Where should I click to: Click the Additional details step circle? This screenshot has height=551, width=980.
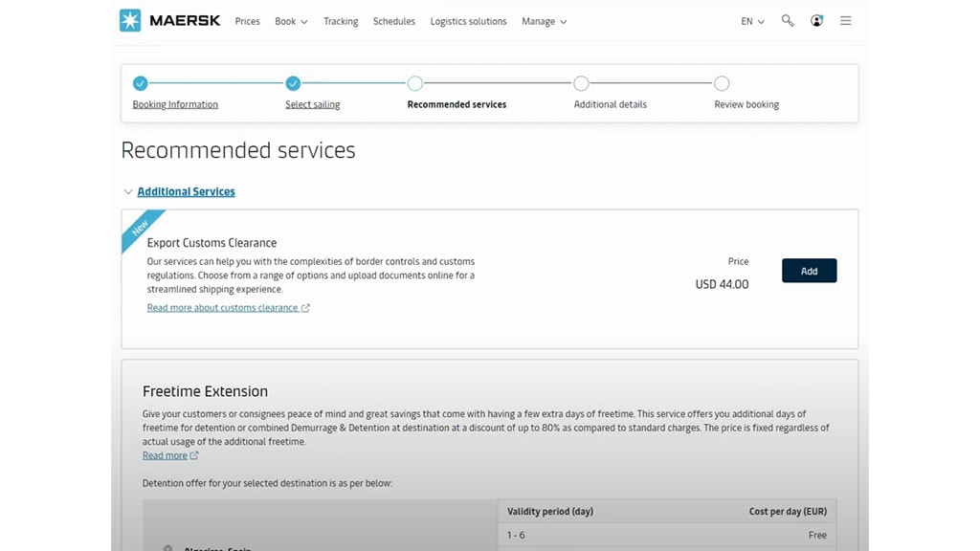(x=582, y=82)
